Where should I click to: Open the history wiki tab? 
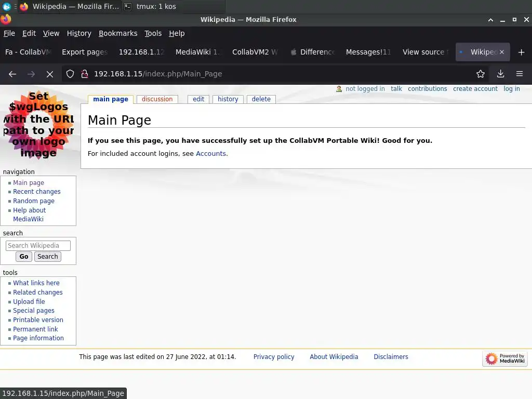[x=228, y=99]
